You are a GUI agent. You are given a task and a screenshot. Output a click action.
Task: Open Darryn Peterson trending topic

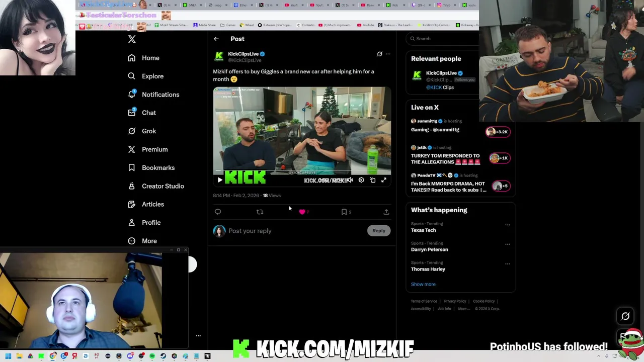tap(429, 249)
